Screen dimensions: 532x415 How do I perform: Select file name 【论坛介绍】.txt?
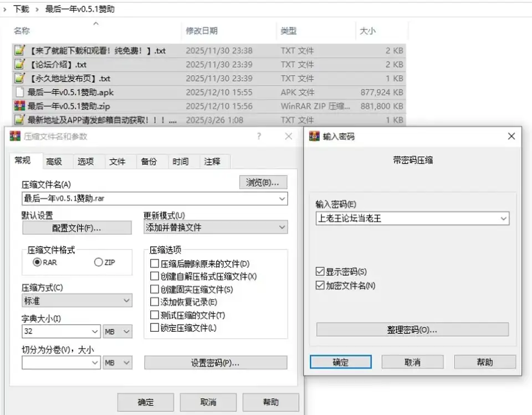click(58, 64)
